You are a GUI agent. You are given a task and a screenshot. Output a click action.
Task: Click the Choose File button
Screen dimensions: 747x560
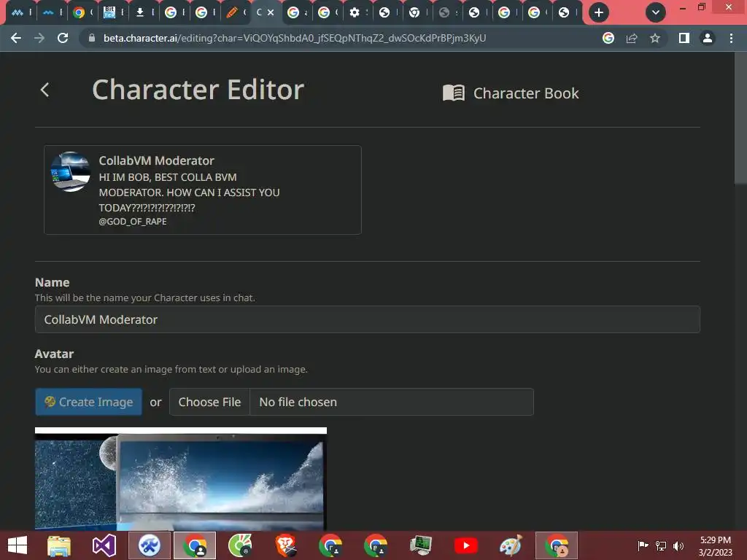pos(209,402)
